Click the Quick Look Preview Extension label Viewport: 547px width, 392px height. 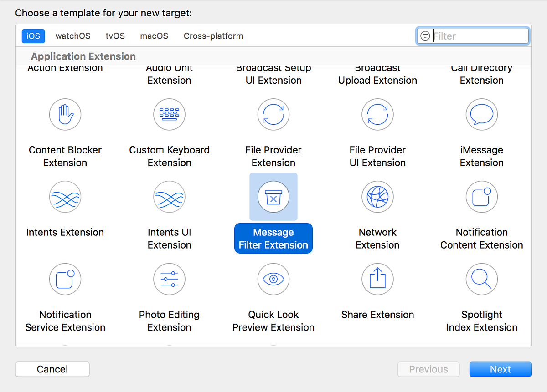point(273,321)
